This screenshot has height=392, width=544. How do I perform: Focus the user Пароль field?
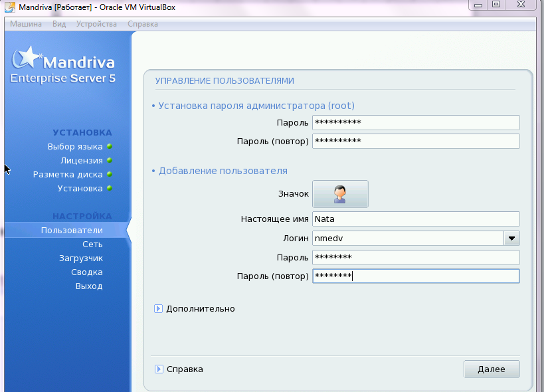click(x=416, y=257)
